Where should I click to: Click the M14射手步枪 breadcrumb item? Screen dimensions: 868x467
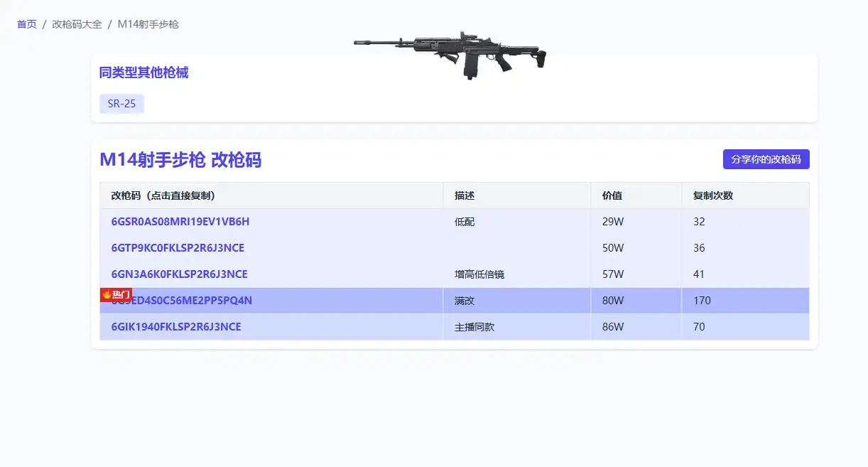tap(148, 24)
